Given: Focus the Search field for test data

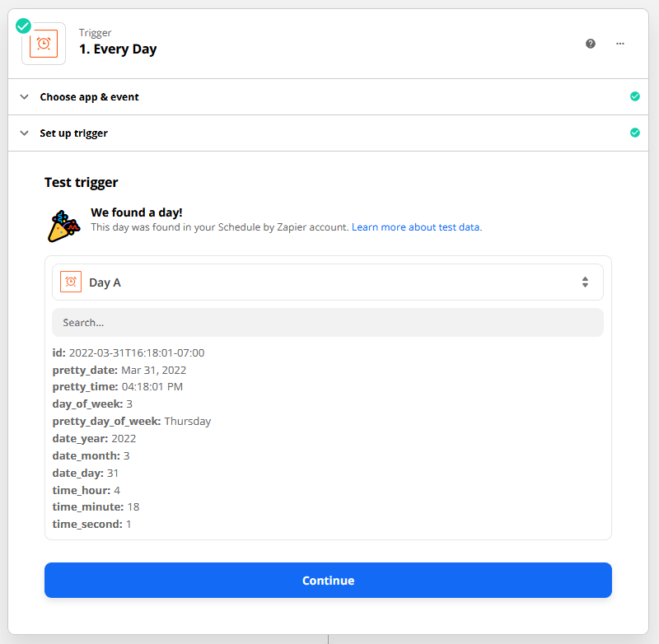Looking at the screenshot, I should point(328,323).
